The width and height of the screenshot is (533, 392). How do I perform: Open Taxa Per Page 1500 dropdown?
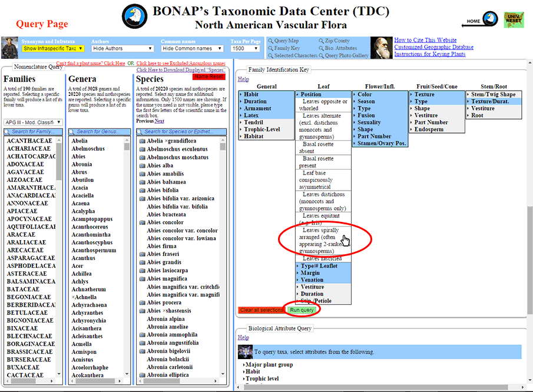click(245, 49)
